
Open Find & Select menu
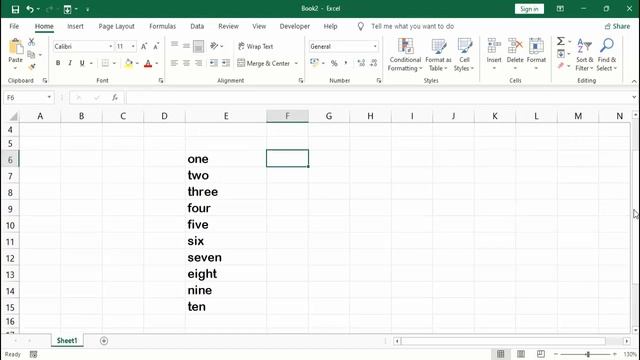(x=607, y=55)
